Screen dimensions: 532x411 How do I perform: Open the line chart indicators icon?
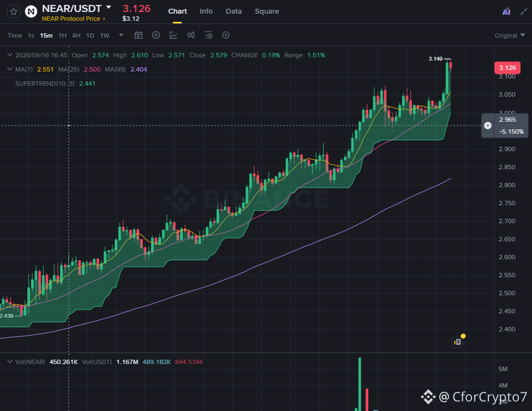(174, 35)
